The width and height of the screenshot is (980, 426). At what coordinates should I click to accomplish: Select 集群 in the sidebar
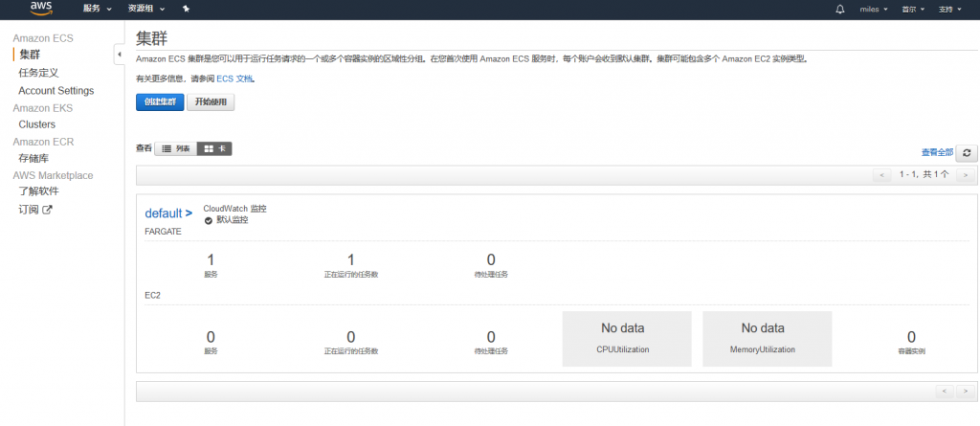30,56
